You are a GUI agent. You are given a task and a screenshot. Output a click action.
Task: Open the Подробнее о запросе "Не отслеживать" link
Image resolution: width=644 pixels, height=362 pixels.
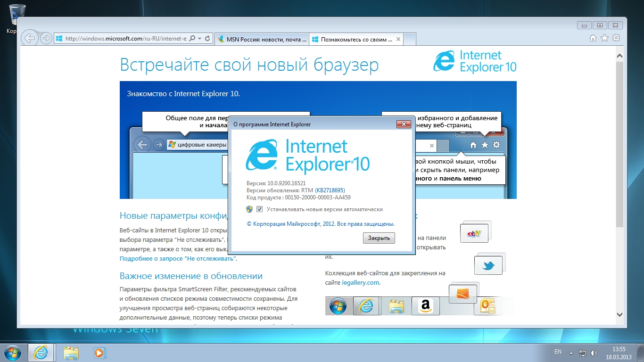coord(178,259)
